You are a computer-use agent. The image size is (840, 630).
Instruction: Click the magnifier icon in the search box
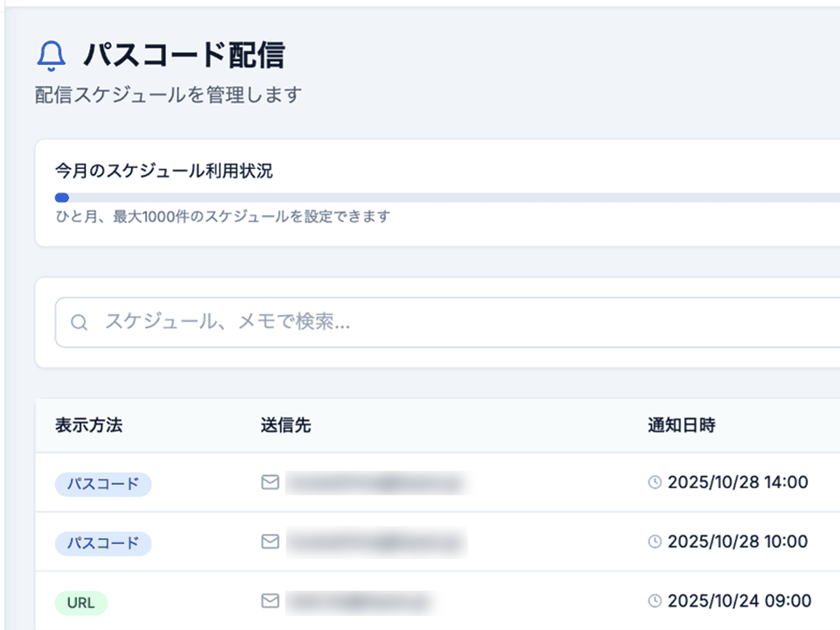pyautogui.click(x=79, y=323)
